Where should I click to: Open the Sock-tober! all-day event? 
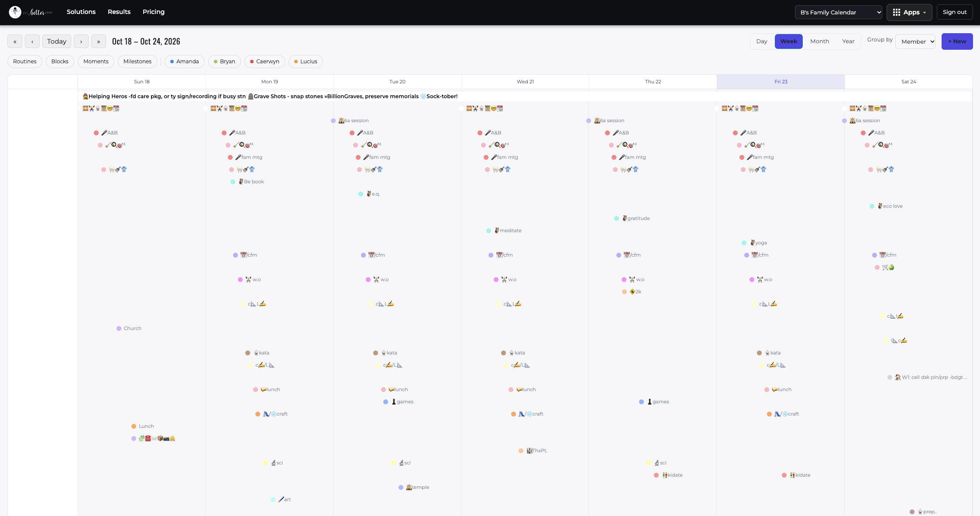click(x=439, y=96)
